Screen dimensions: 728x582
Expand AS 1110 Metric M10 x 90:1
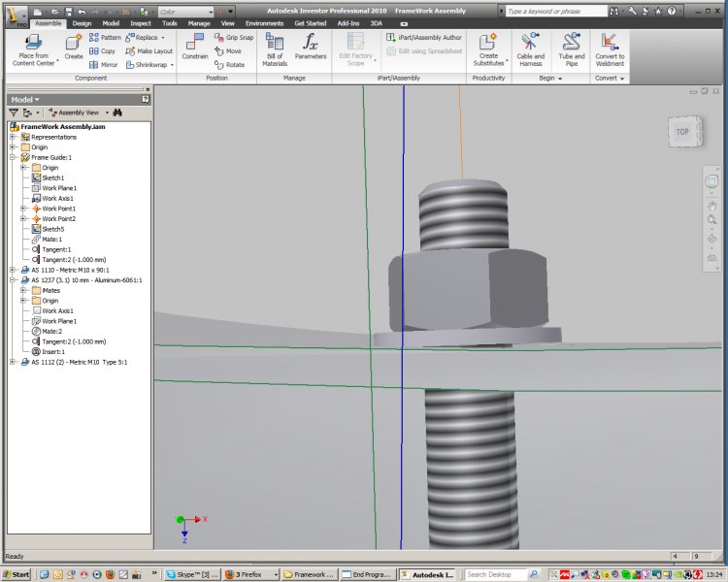pos(13,270)
